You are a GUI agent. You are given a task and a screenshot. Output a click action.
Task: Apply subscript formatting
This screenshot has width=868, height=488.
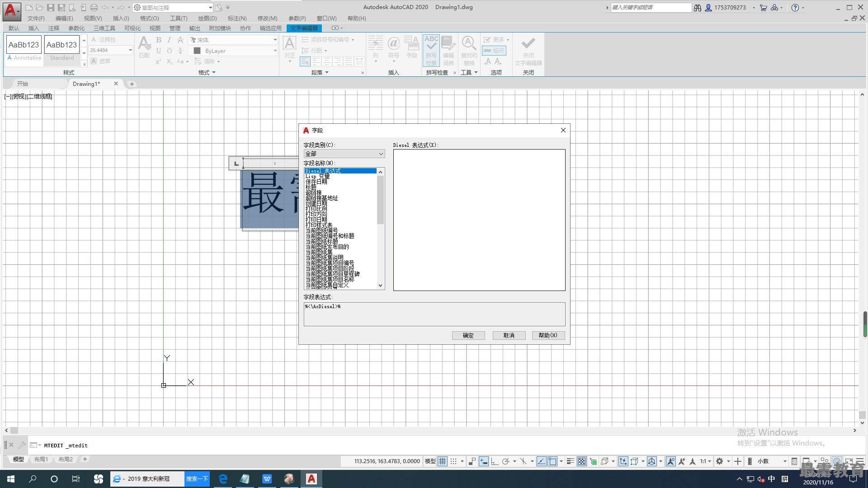click(169, 61)
